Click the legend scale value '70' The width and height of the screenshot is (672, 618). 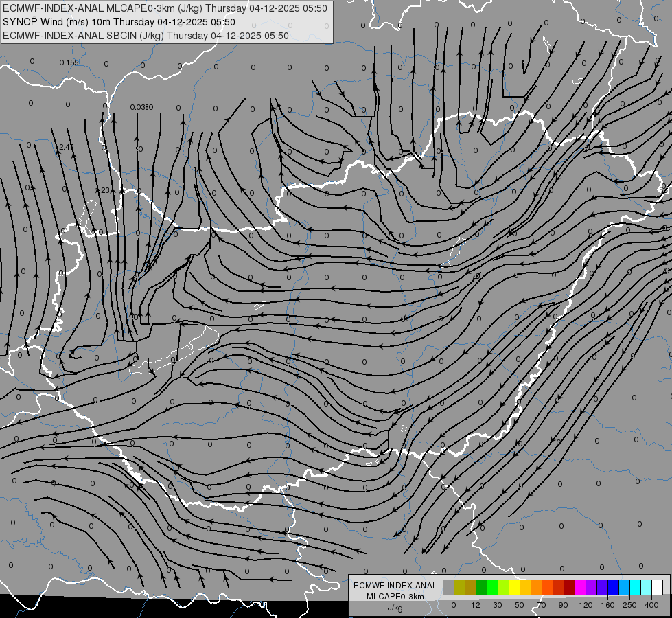(x=542, y=605)
